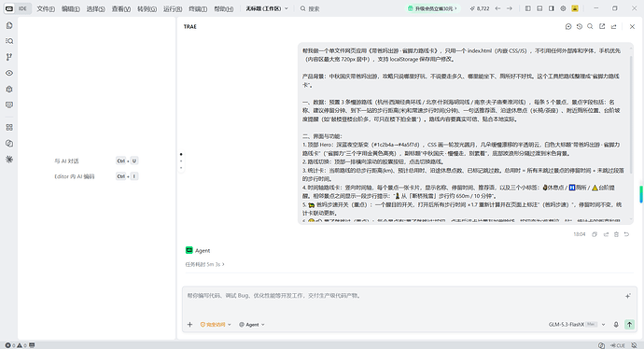
Task: Open the file Explorer in the activity bar
Action: pos(9,25)
